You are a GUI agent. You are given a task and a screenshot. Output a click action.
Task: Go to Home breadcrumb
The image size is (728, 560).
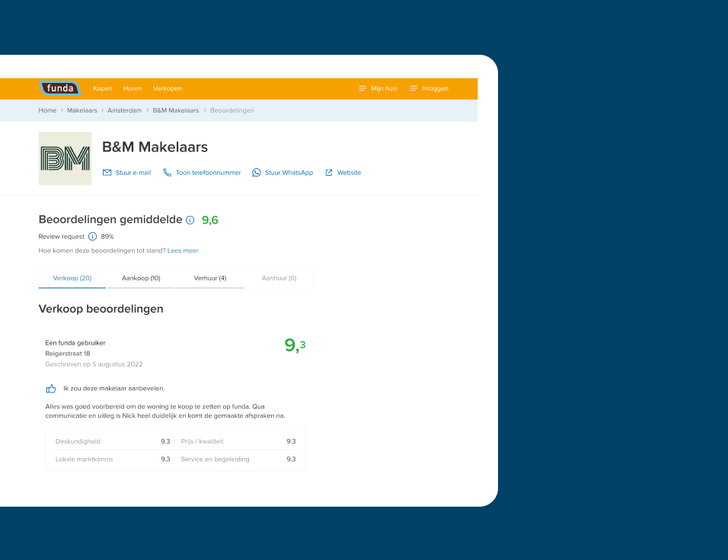click(47, 110)
